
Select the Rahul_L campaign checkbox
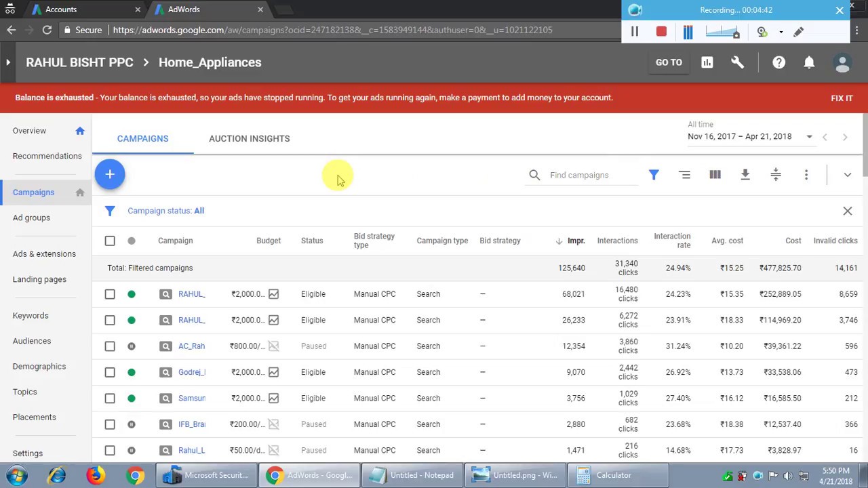[110, 450]
